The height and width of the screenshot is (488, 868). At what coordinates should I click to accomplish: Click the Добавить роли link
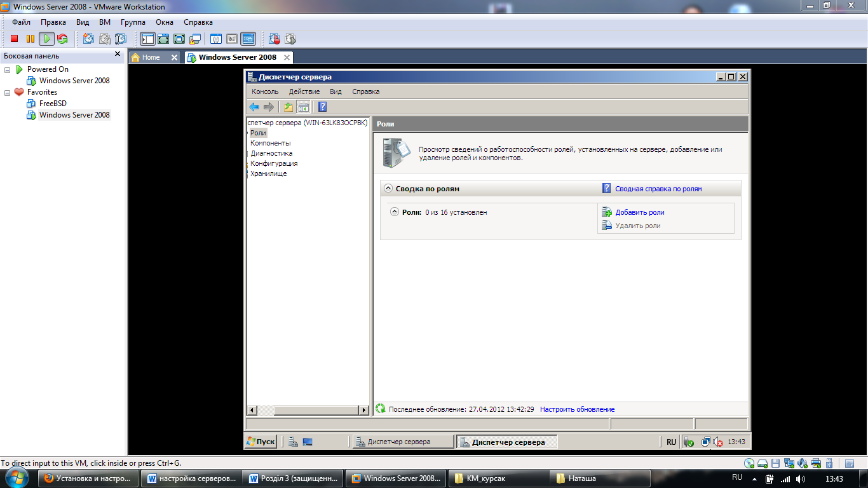pyautogui.click(x=640, y=212)
